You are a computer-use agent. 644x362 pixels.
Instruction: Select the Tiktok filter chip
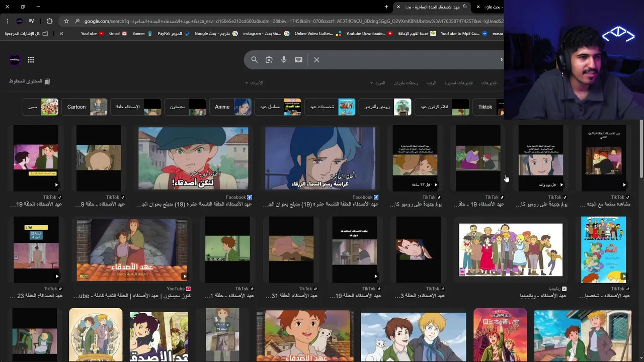(489, 107)
